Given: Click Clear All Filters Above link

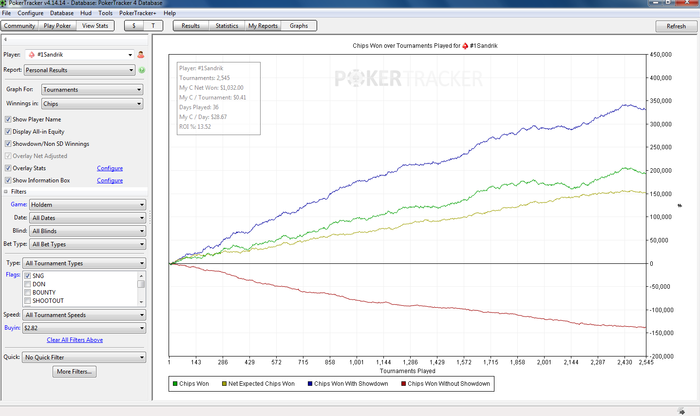Looking at the screenshot, I should (75, 340).
